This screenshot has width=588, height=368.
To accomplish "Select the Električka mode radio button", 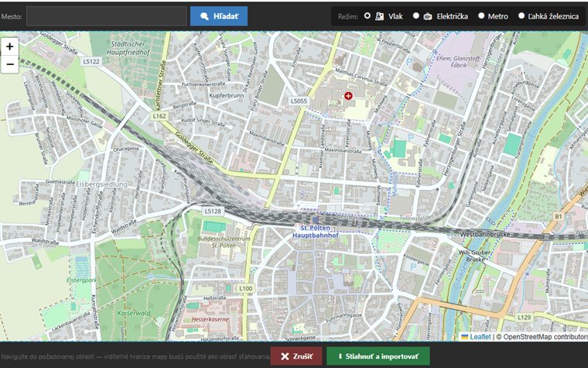I will (416, 15).
